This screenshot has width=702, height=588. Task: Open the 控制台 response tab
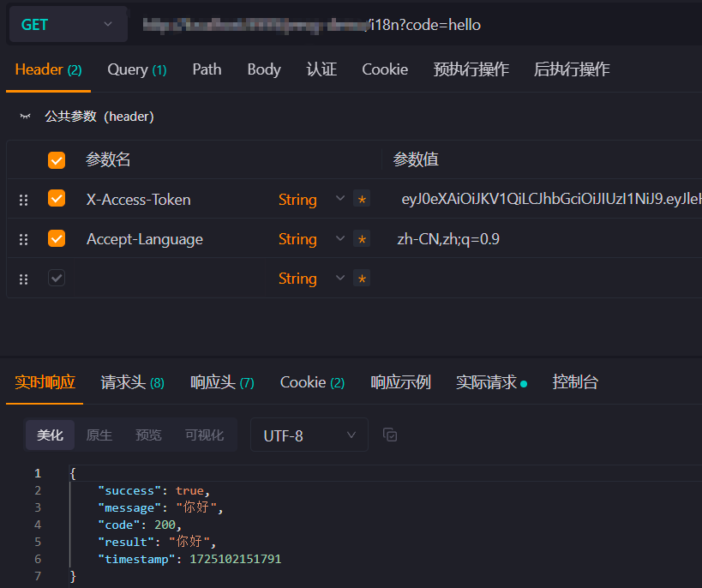(x=575, y=382)
